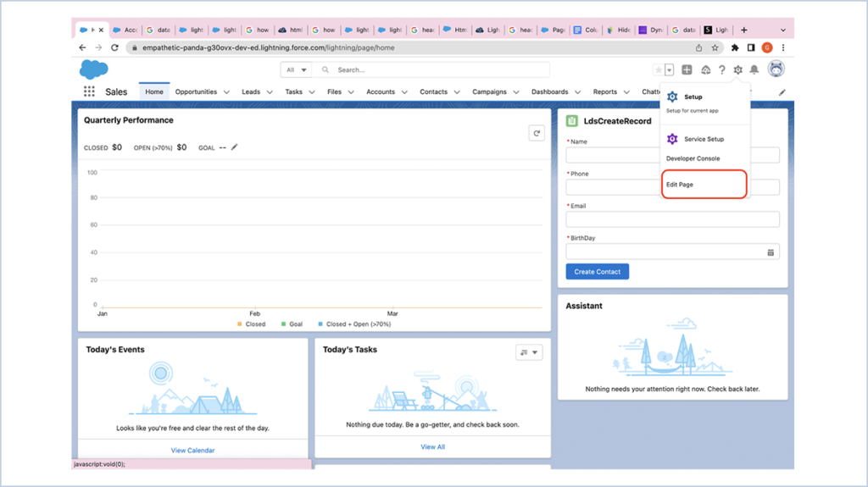The width and height of the screenshot is (868, 487).
Task: Open View All tasks link
Action: pyautogui.click(x=432, y=447)
